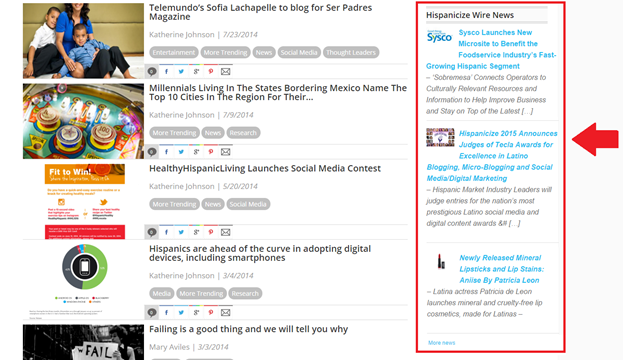Share HealthyHispanicLiving article on Facebook
Screen dimensions: 623x360
pos(166,232)
